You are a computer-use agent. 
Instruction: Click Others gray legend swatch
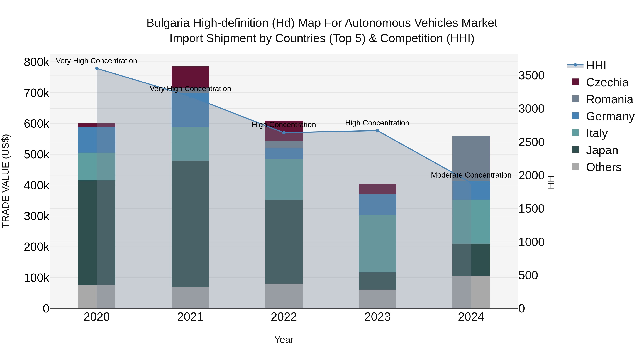(x=575, y=166)
